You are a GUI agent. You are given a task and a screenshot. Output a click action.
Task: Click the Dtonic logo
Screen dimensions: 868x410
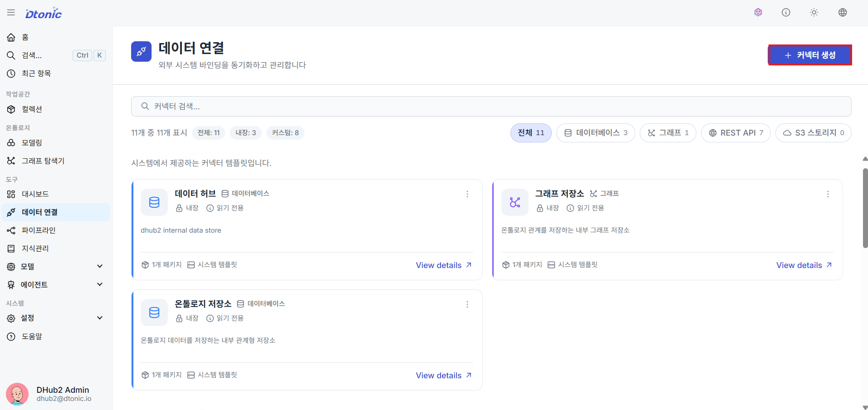click(44, 13)
